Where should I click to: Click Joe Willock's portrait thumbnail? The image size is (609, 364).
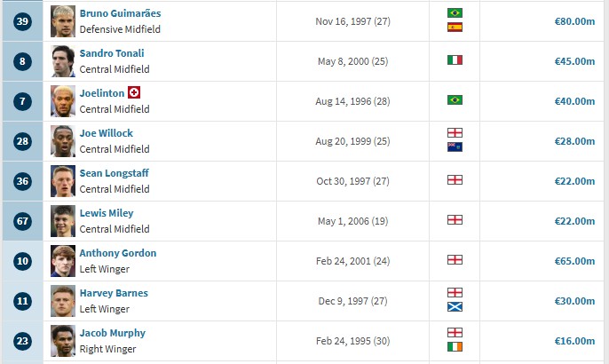tap(63, 141)
